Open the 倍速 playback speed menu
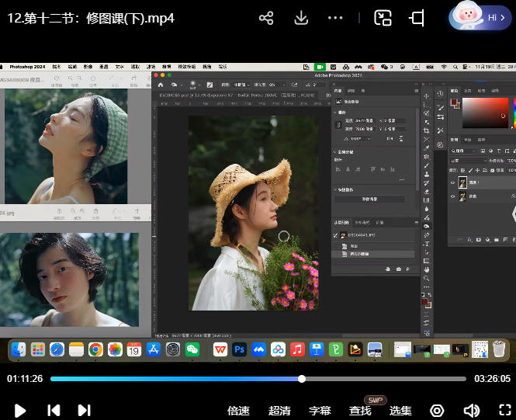The image size is (516, 420). [x=238, y=410]
